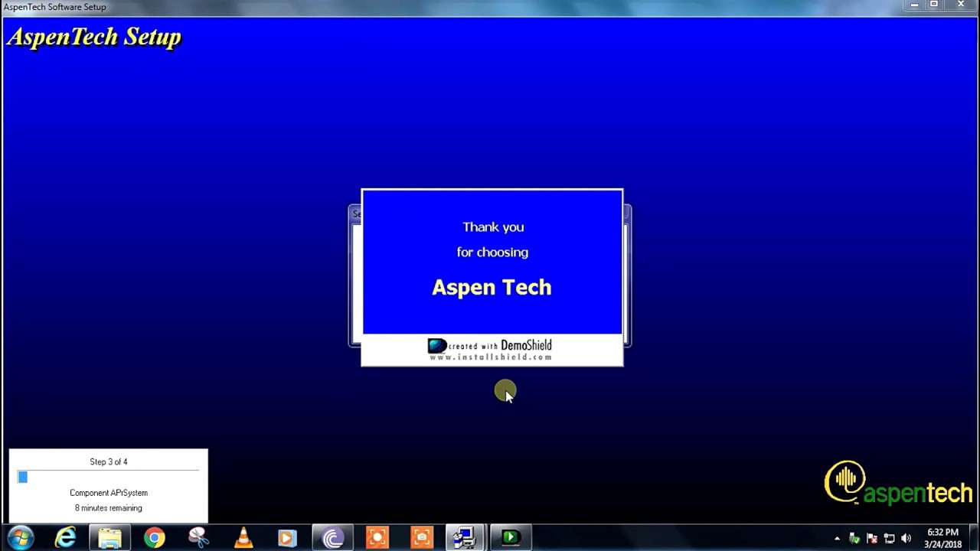Close the AspenTech Software Setup window
980x551 pixels.
coord(960,5)
